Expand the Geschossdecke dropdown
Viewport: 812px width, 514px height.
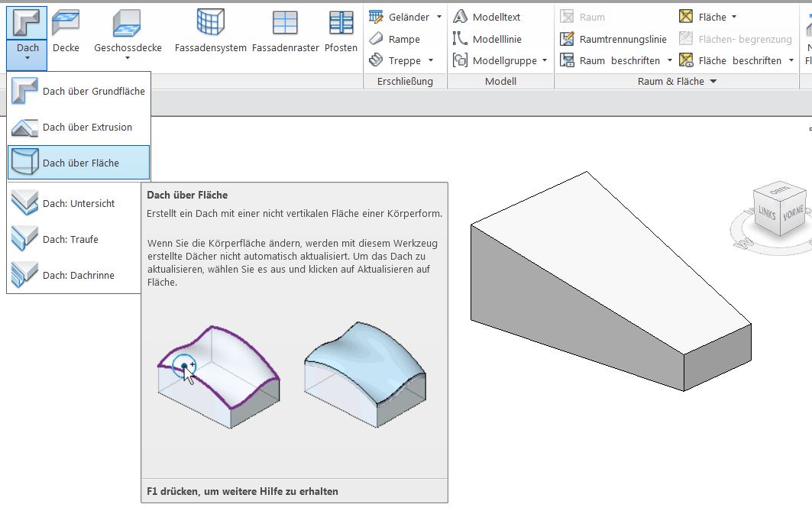128,58
